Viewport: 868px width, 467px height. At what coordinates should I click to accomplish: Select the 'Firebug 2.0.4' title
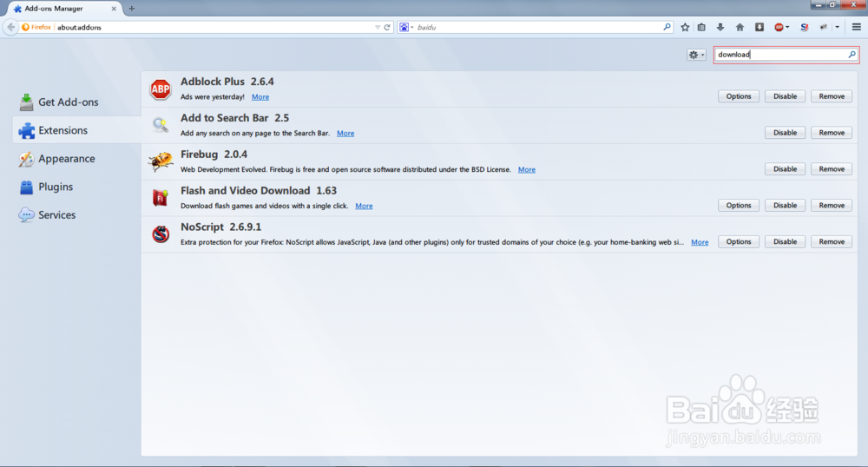click(x=214, y=155)
